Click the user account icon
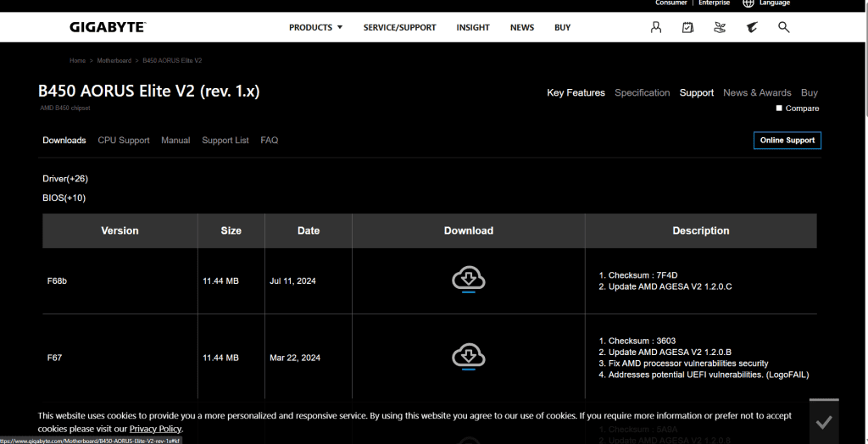 coord(656,27)
